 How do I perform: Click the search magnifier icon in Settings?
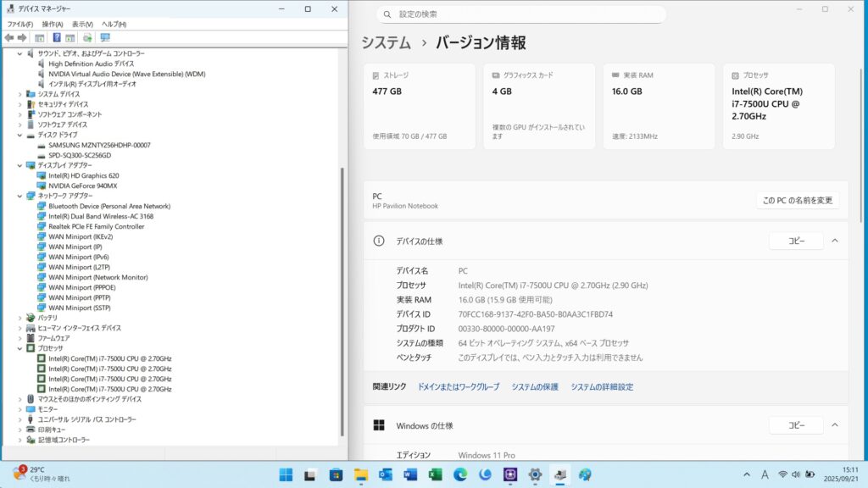[387, 14]
